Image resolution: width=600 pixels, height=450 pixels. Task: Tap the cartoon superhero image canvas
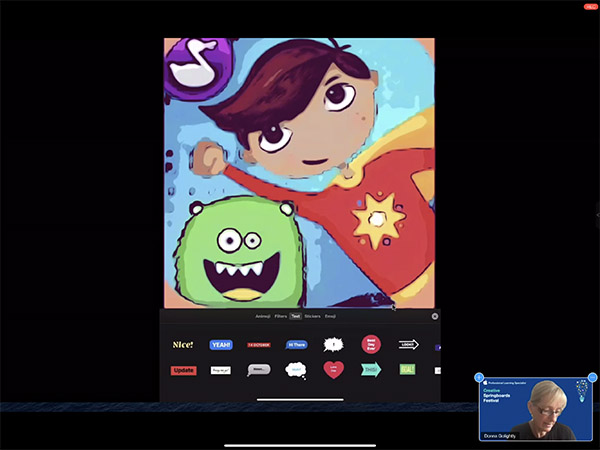(299, 173)
